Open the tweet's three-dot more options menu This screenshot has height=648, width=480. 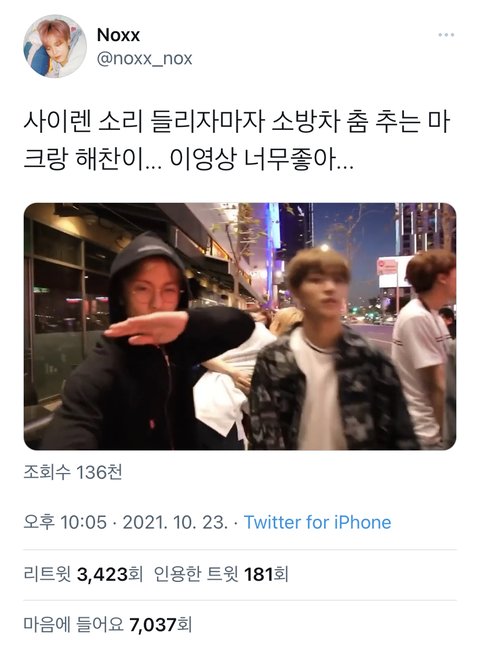tap(446, 35)
